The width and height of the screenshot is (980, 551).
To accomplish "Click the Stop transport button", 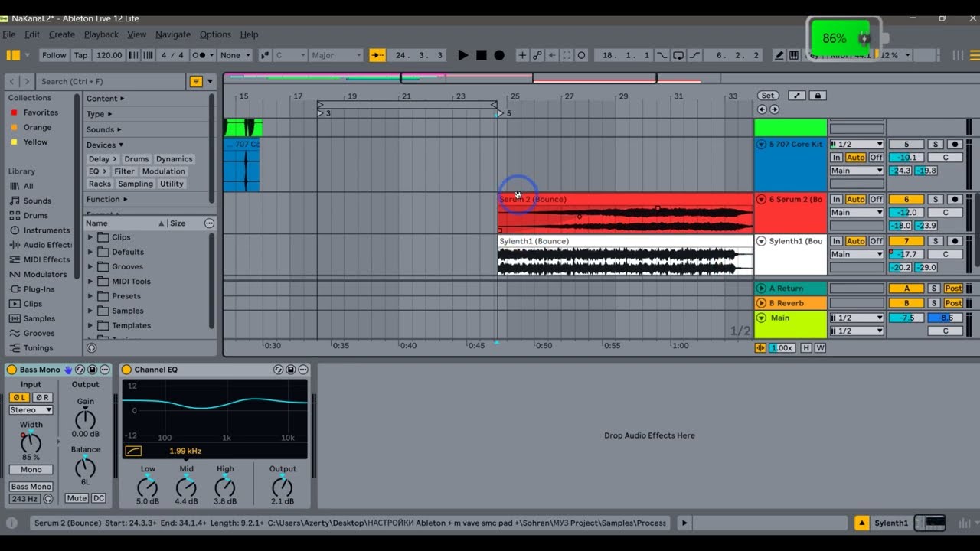I will coord(482,55).
